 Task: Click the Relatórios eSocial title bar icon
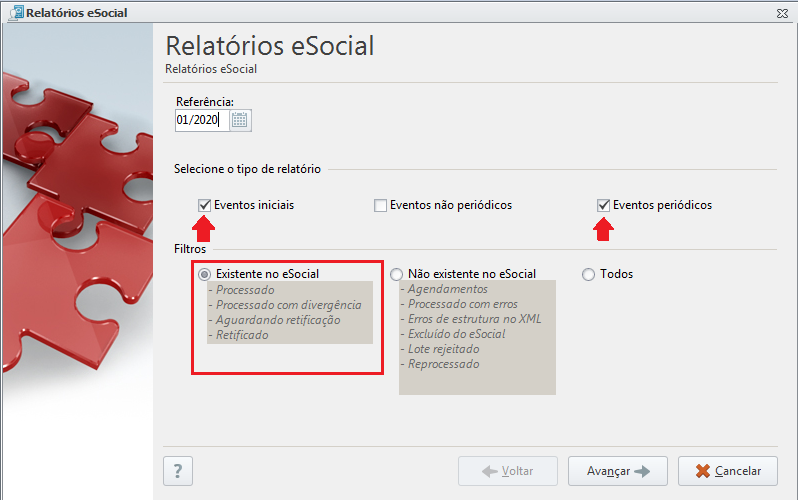17,13
